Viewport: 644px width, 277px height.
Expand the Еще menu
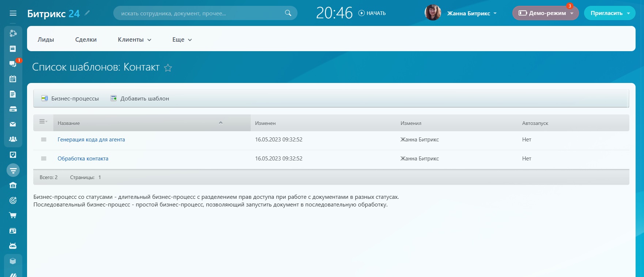pyautogui.click(x=182, y=40)
